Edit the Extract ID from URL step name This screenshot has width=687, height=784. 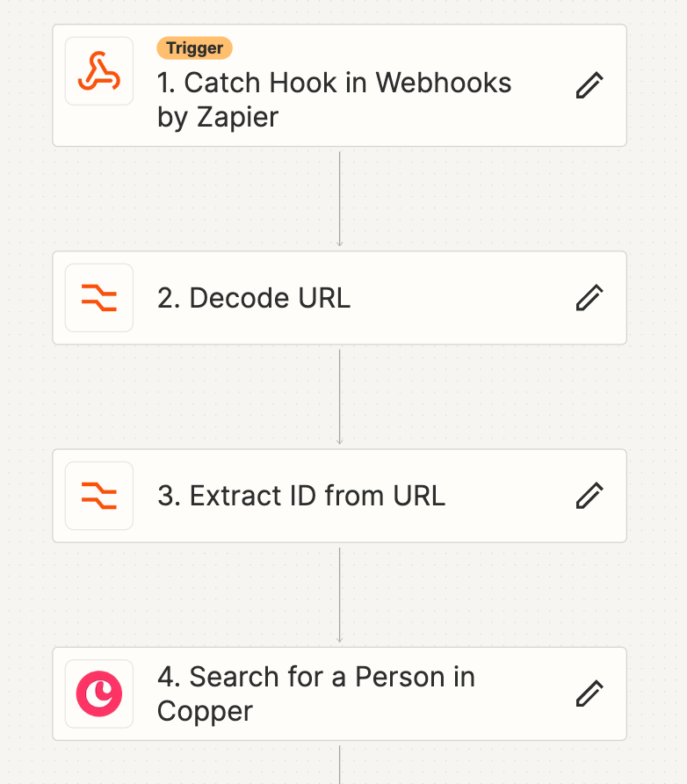(x=589, y=496)
